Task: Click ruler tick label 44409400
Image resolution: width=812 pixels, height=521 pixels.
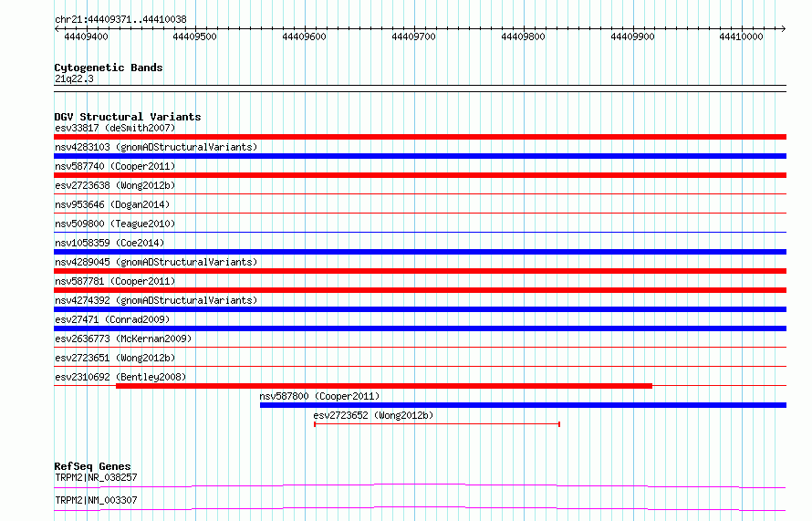Action: click(86, 36)
